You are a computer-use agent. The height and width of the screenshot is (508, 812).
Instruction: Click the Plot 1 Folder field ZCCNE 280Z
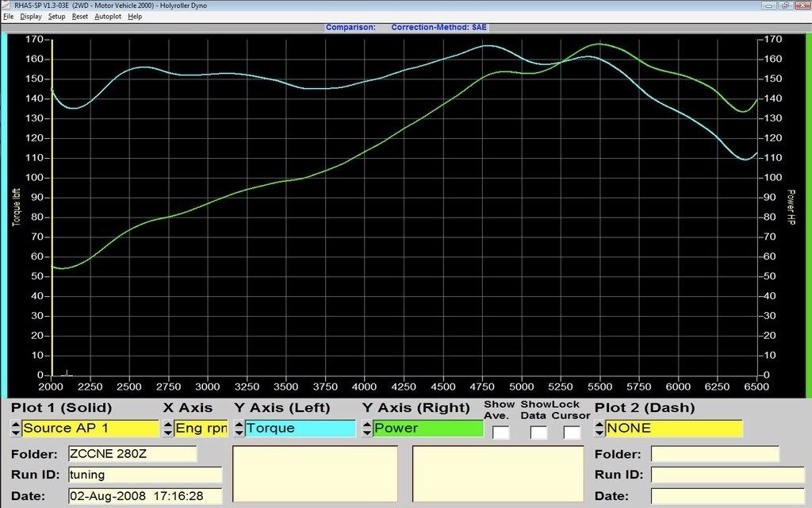tap(132, 454)
